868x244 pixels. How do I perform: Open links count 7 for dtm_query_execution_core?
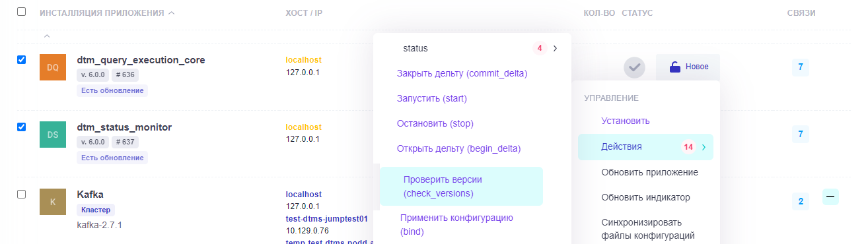[800, 67]
